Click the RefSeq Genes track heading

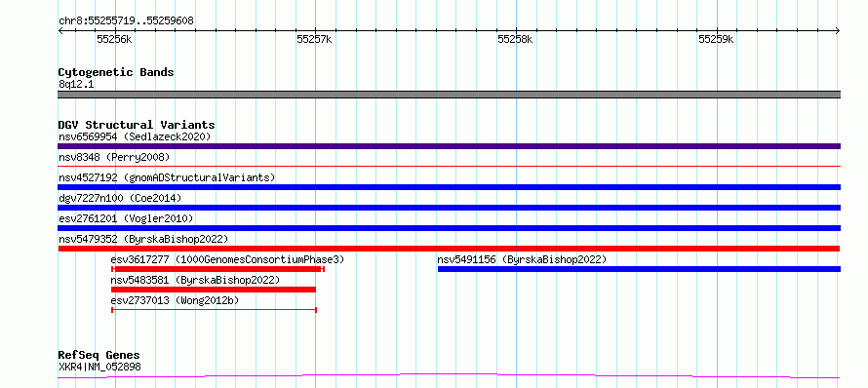pyautogui.click(x=99, y=356)
